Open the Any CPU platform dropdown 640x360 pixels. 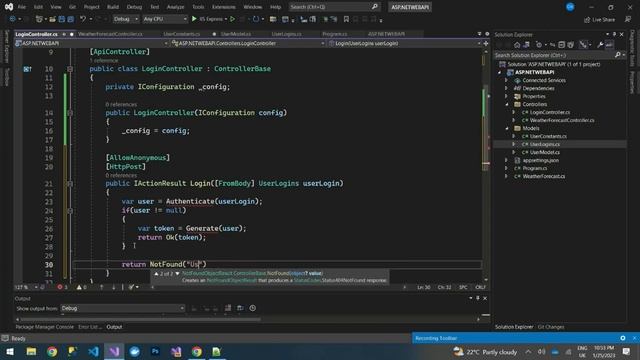click(165, 19)
